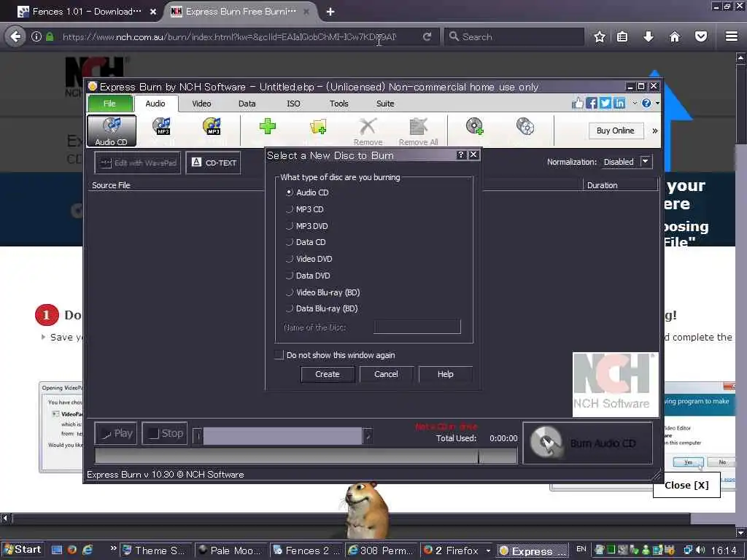Open the Suite tab
Screen dimensions: 747x560
pos(385,104)
